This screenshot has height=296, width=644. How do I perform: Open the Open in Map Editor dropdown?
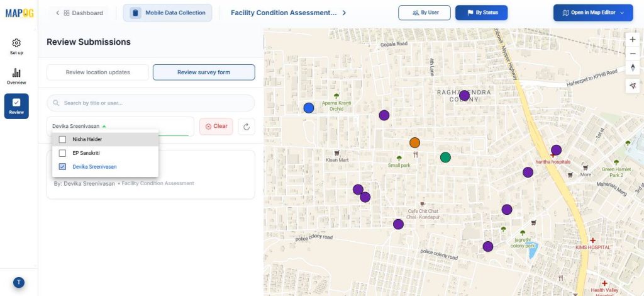[593, 13]
